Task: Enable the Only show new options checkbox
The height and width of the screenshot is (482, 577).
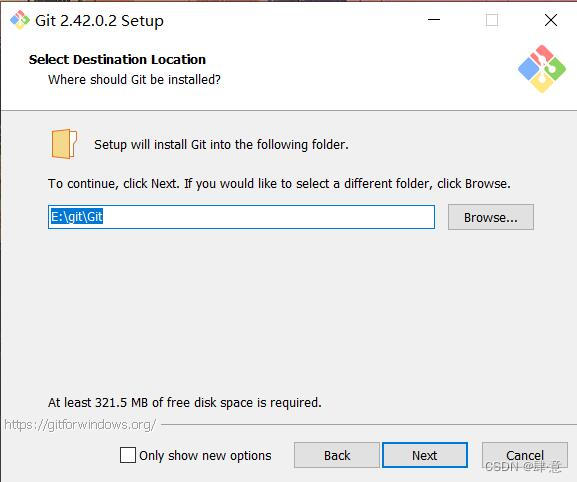Action: point(128,455)
